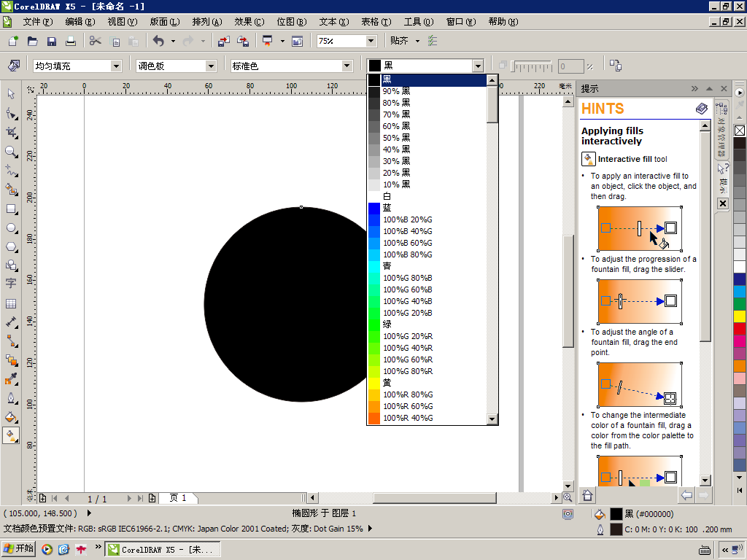Select the Rectangle tool

11,209
